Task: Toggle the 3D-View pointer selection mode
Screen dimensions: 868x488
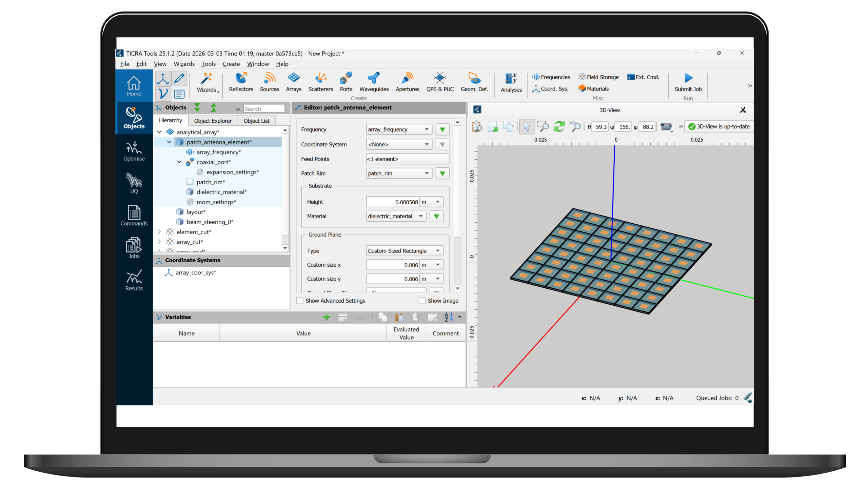Action: pos(527,127)
